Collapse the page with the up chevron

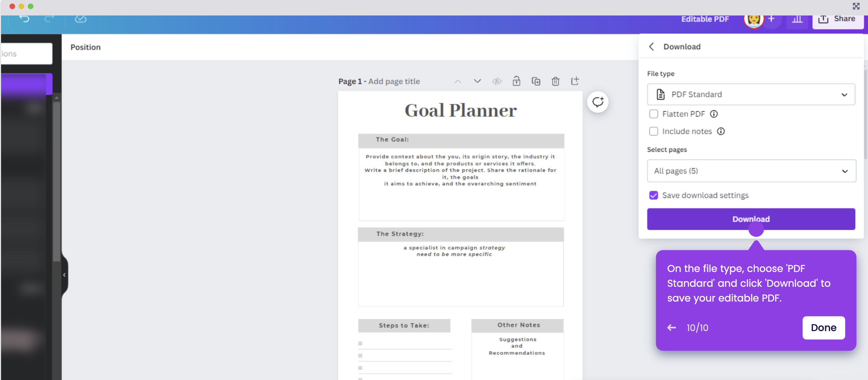point(458,81)
